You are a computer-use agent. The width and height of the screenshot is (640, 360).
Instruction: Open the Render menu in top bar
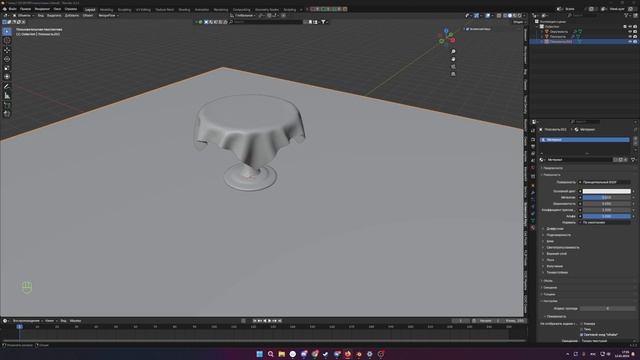[42, 9]
